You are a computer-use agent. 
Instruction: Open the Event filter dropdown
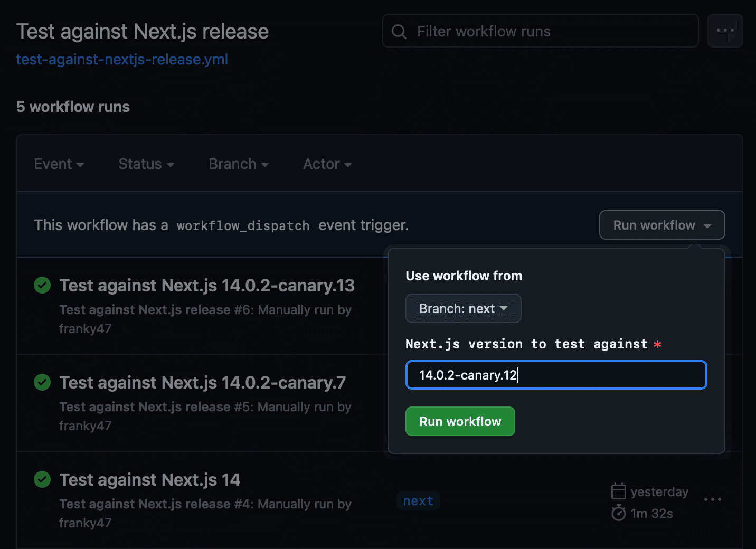59,164
